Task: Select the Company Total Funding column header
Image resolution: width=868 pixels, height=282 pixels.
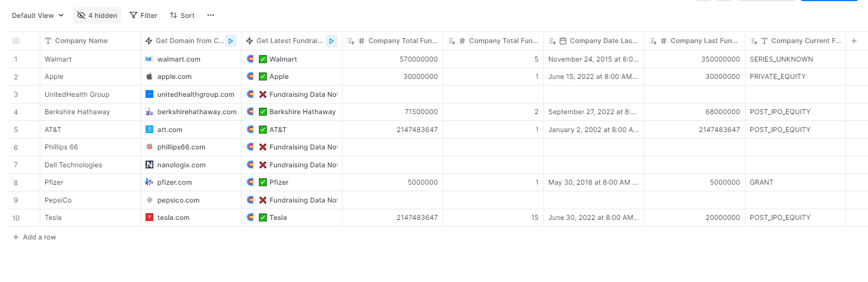Action: click(392, 41)
